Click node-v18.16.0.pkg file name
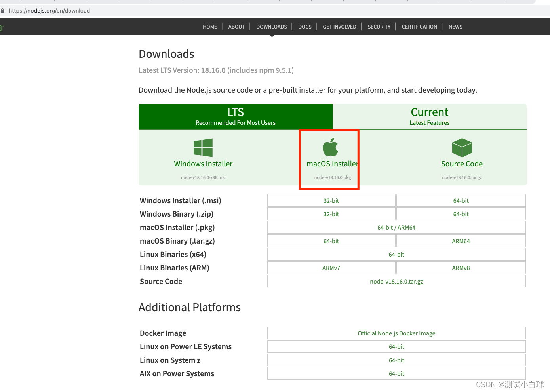This screenshot has height=392, width=550. coord(333,177)
